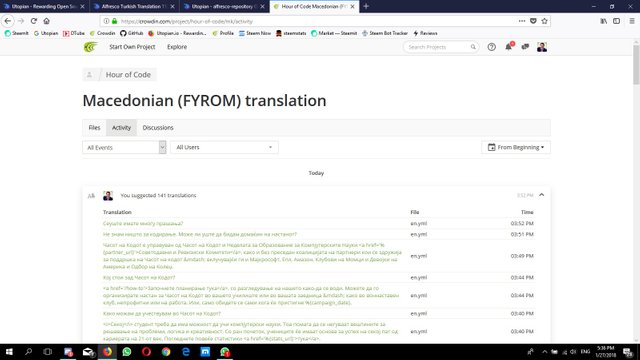The image size is (640, 360).
Task: Open the GitHub bookmark
Action: [131, 33]
